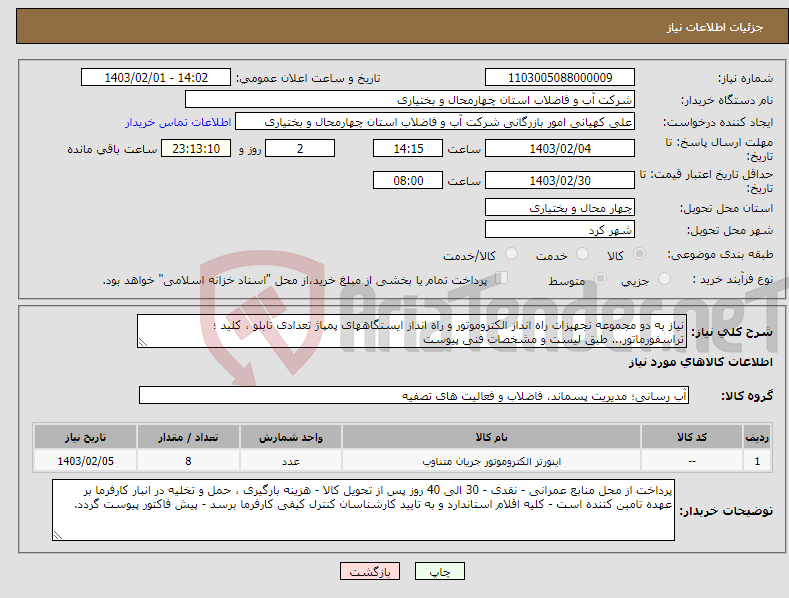The width and height of the screenshot is (789, 598).
Task: Select the خدمت radio button
Action: coord(582,254)
